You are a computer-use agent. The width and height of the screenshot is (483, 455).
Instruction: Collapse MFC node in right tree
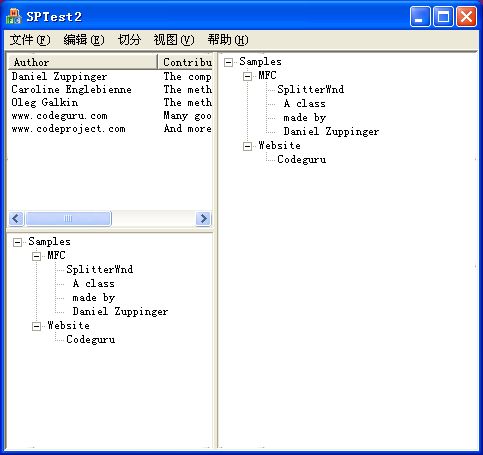pyautogui.click(x=247, y=76)
